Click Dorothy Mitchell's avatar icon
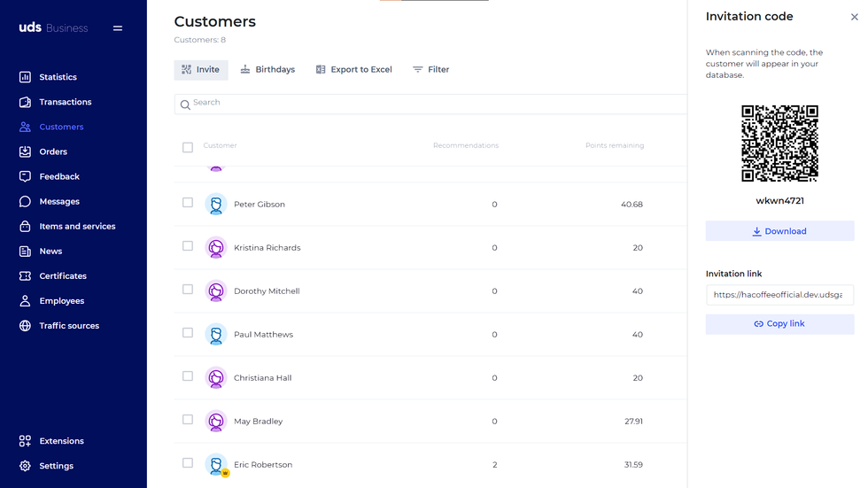The image size is (868, 488). tap(216, 291)
